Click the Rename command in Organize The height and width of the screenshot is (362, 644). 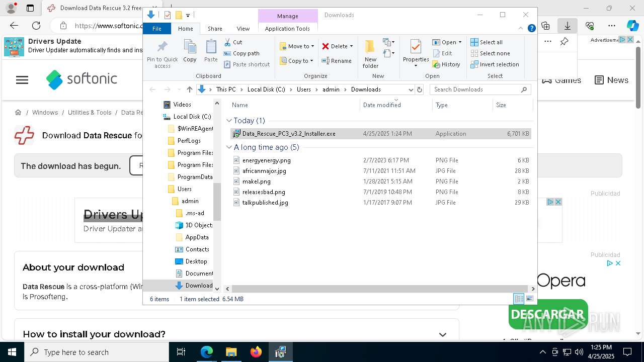[x=337, y=61]
